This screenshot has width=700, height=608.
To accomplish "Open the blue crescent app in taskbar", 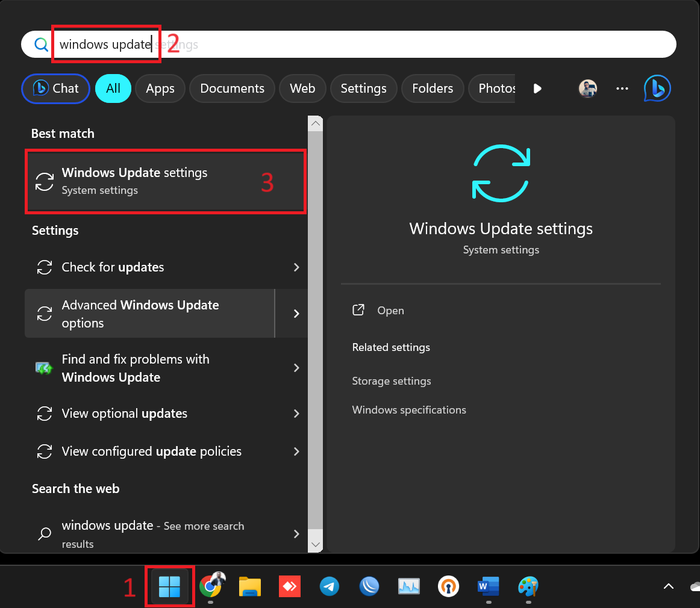I will 369,586.
